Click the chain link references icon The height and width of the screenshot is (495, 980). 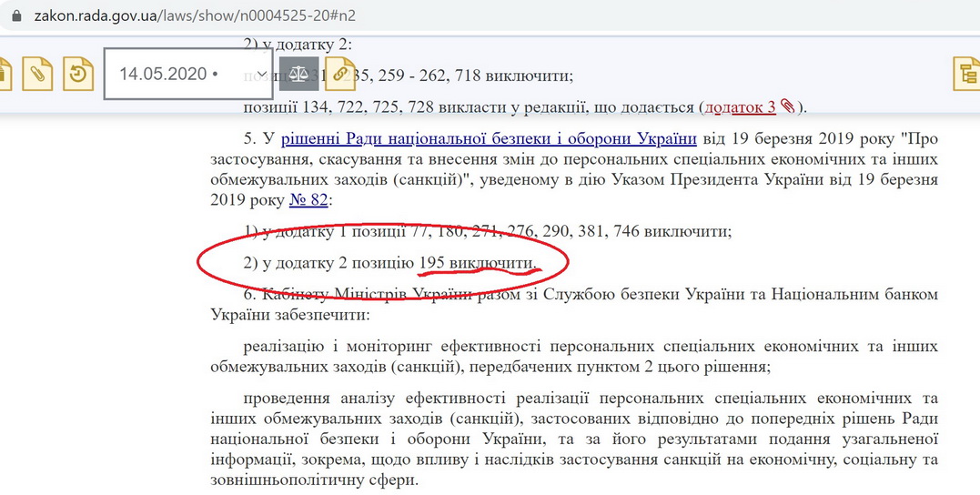(339, 74)
